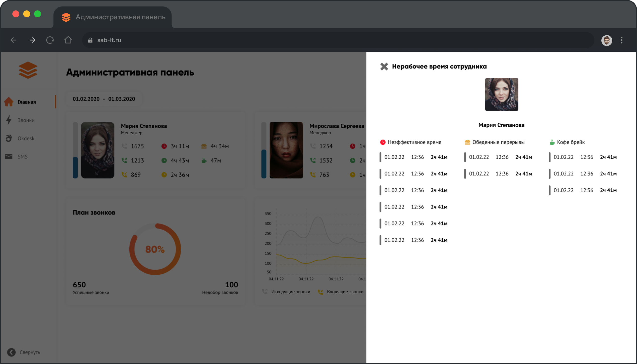Open the Звонки sidebar item
637x364 pixels.
[26, 120]
